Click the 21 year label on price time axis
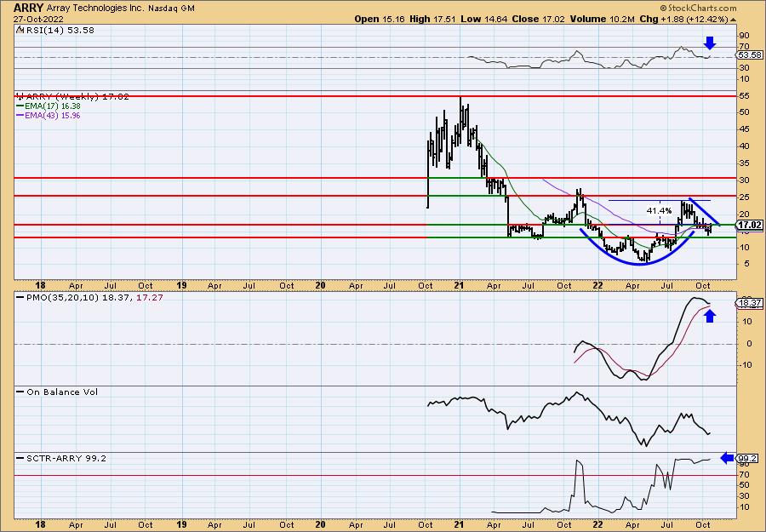 [x=459, y=285]
